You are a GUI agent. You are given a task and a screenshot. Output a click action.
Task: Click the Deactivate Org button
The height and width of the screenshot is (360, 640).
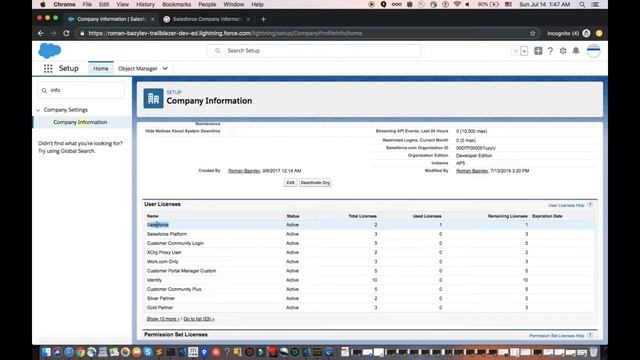(x=315, y=182)
